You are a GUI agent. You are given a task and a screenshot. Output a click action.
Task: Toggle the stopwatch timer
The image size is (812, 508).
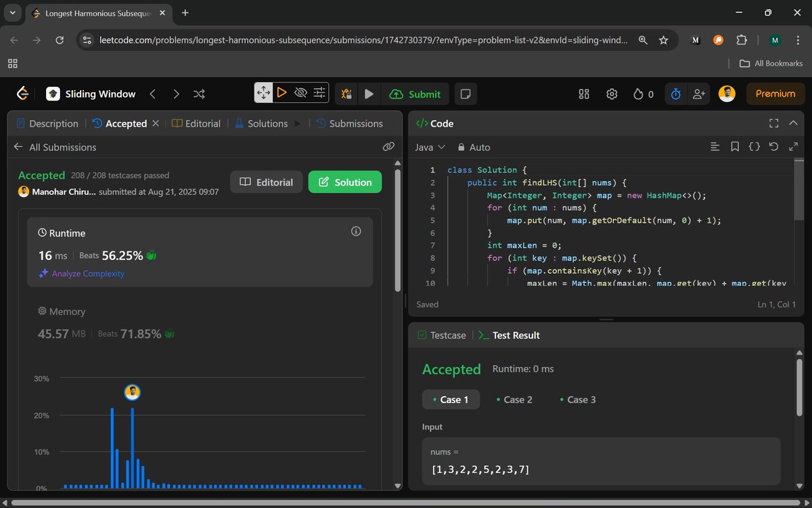click(675, 94)
